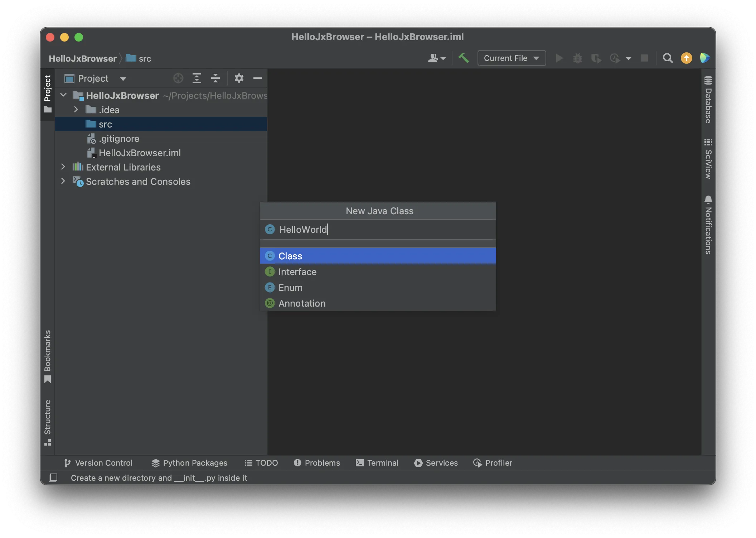Screen dimensions: 756x538
Task: Select Annotation in New Java Class list
Action: coord(378,303)
